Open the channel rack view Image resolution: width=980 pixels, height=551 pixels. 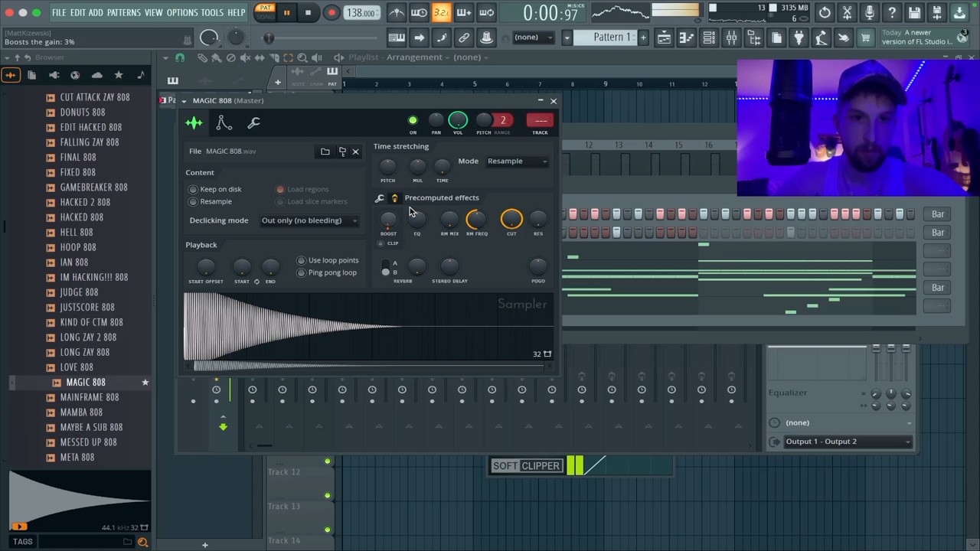[709, 37]
